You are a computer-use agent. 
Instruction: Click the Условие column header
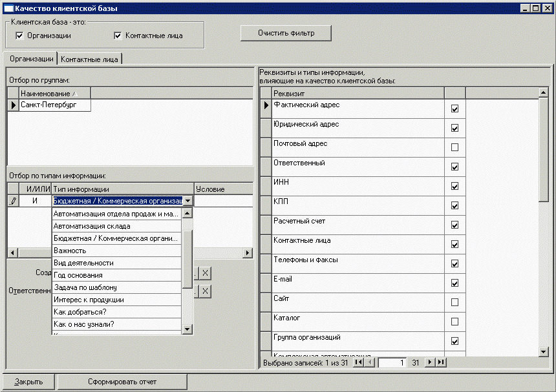(224, 189)
